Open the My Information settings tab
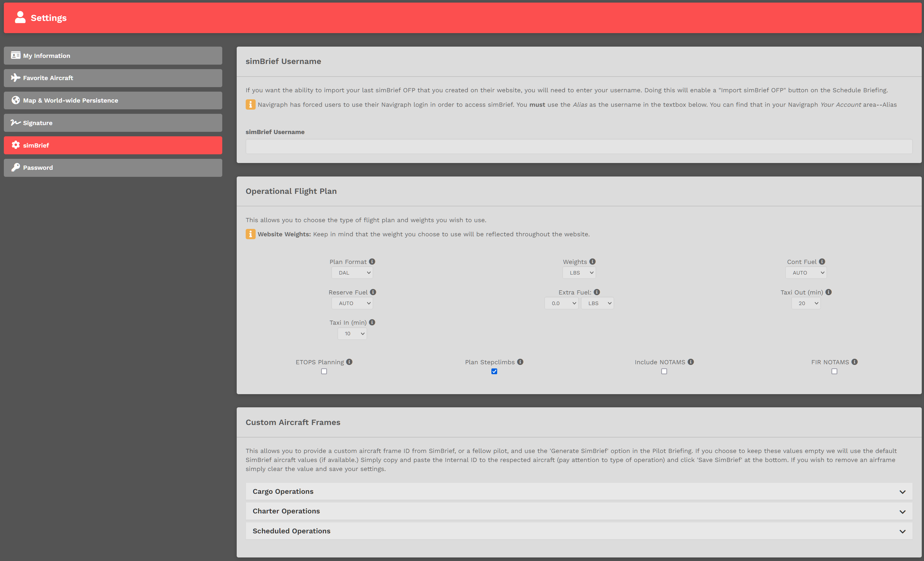This screenshot has height=561, width=924. coord(113,56)
